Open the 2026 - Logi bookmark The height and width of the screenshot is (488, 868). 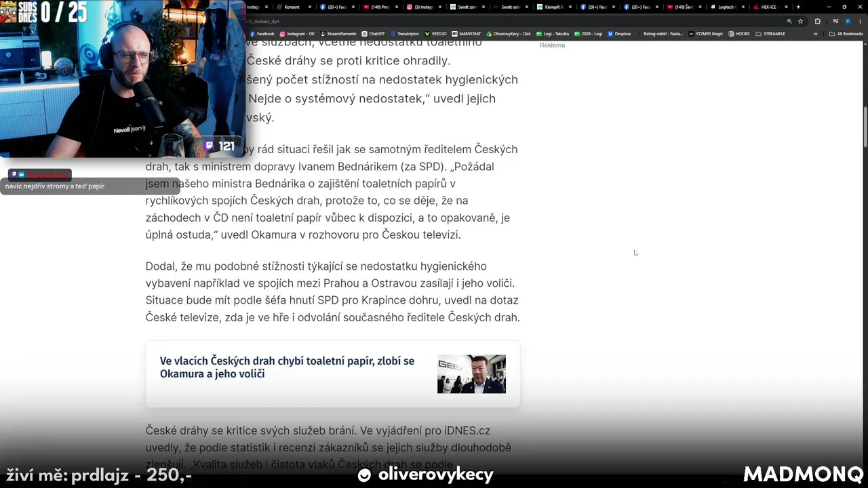pyautogui.click(x=588, y=34)
